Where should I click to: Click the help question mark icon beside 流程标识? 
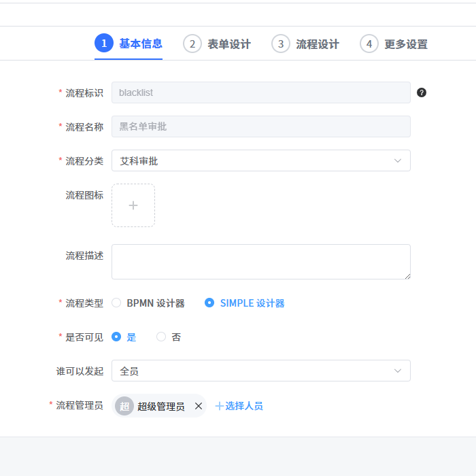(x=422, y=92)
